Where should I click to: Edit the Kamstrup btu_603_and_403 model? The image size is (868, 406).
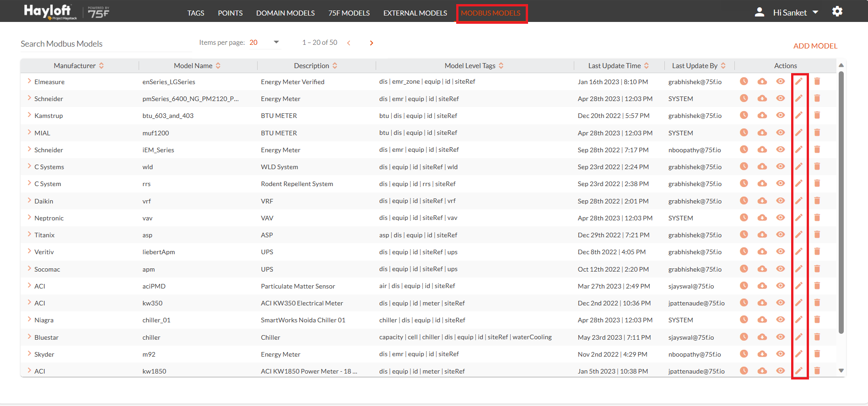click(x=799, y=115)
